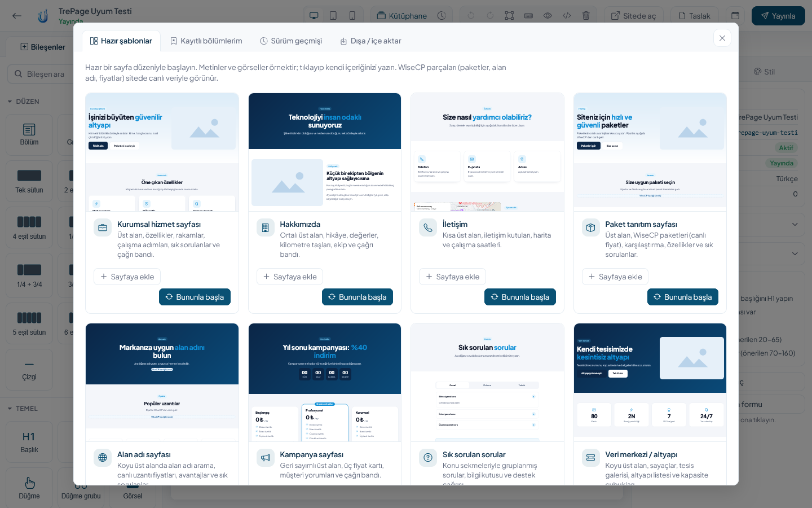Open the Kampanya sayfası preview thumbnail
This screenshot has width=812, height=508.
(x=325, y=382)
